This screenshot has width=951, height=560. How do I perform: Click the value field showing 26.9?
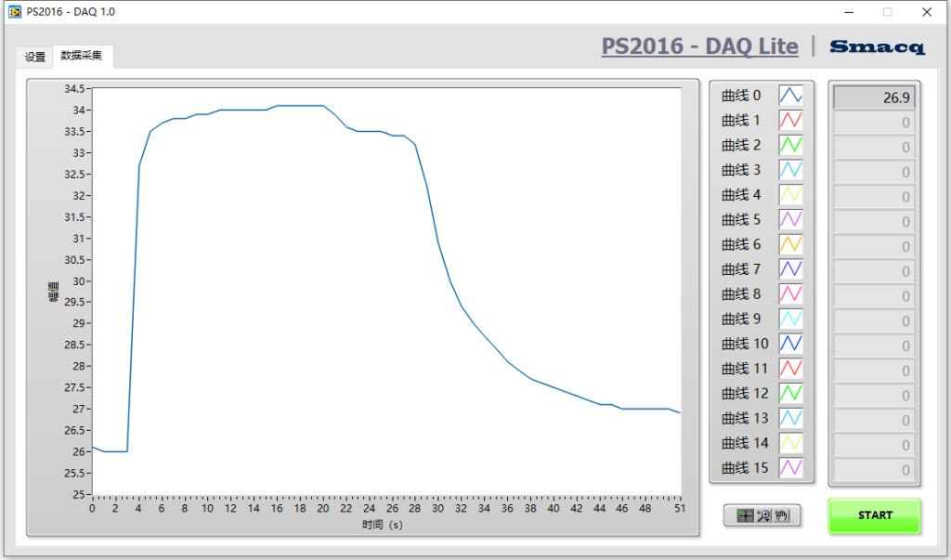[874, 98]
